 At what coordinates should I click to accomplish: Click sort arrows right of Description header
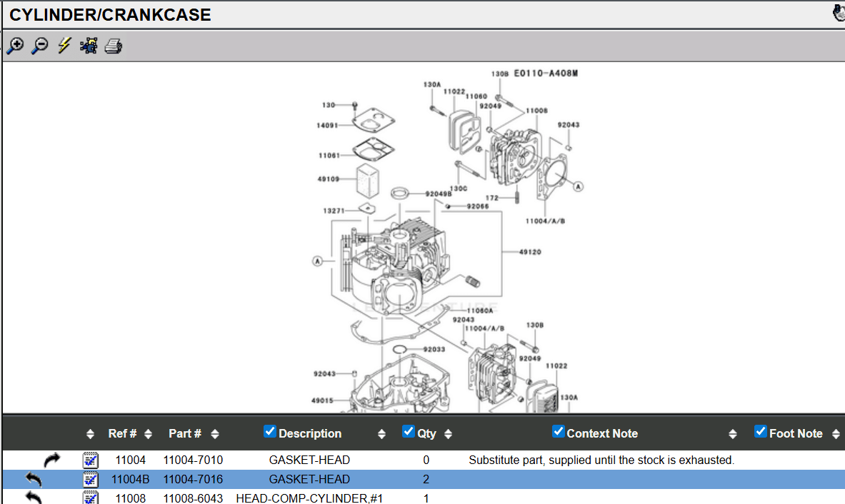(381, 434)
